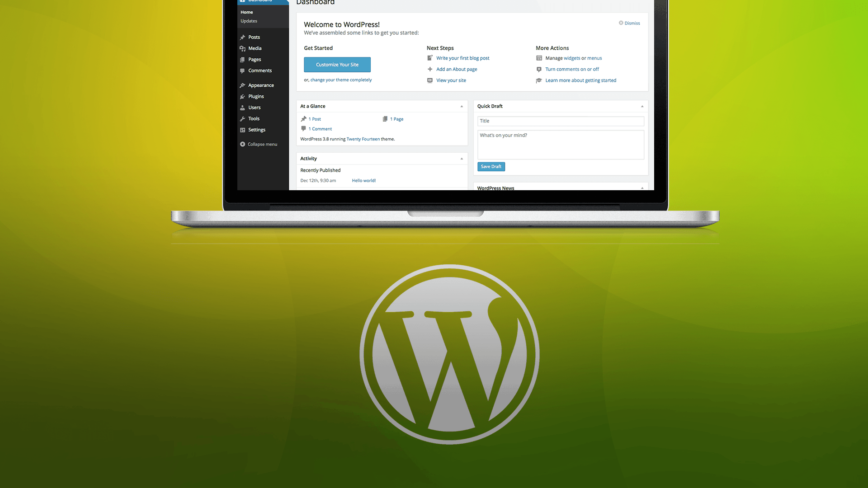
Task: Open the Hello world! post link
Action: (364, 181)
